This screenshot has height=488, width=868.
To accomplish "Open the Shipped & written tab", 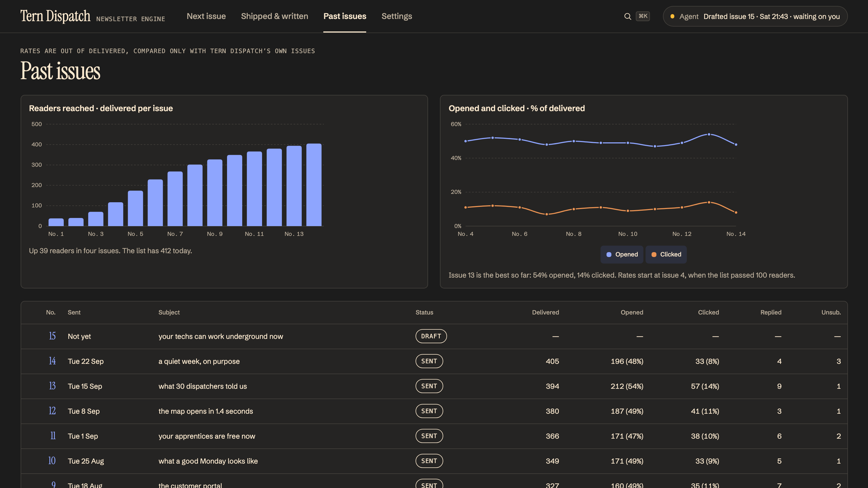I will click(275, 16).
